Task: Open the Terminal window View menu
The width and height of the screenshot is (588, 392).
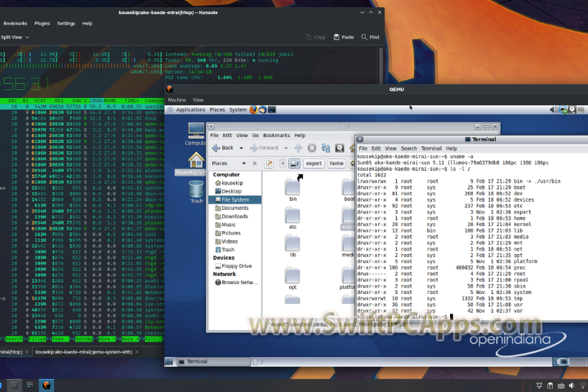Action: click(x=390, y=149)
